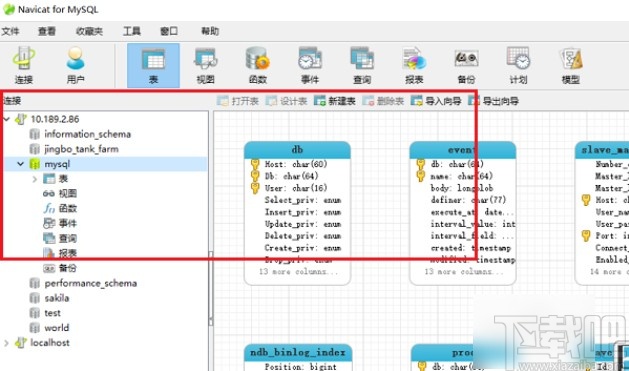Open the 函数 (Function) toolbar icon
Screen dimensions: 629x371
point(258,65)
